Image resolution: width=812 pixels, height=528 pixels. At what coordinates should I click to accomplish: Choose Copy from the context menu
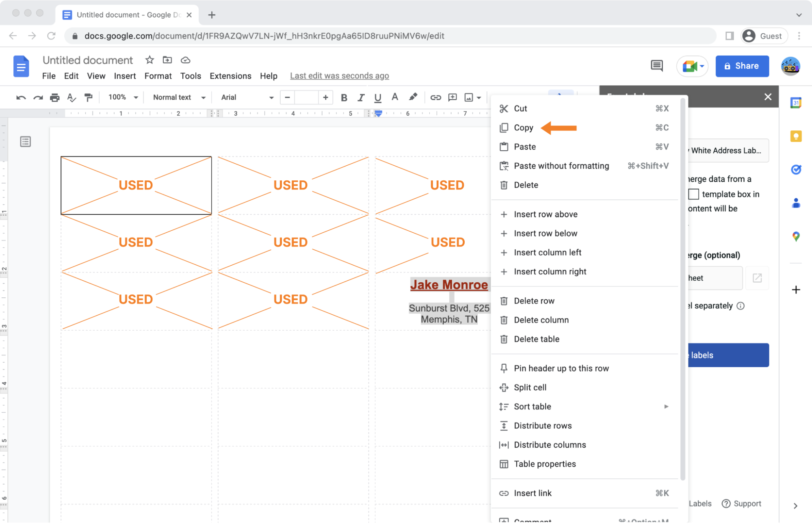click(x=523, y=128)
